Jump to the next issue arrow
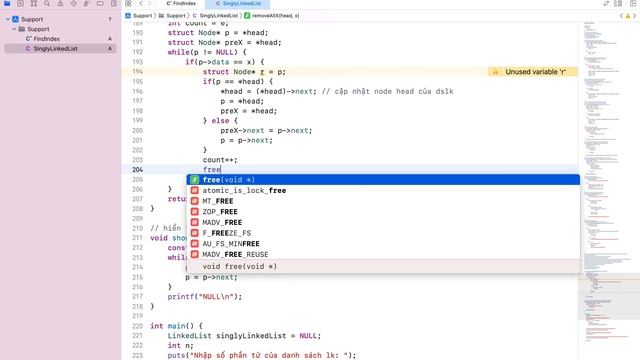640x360 pixels. pyautogui.click(x=635, y=16)
